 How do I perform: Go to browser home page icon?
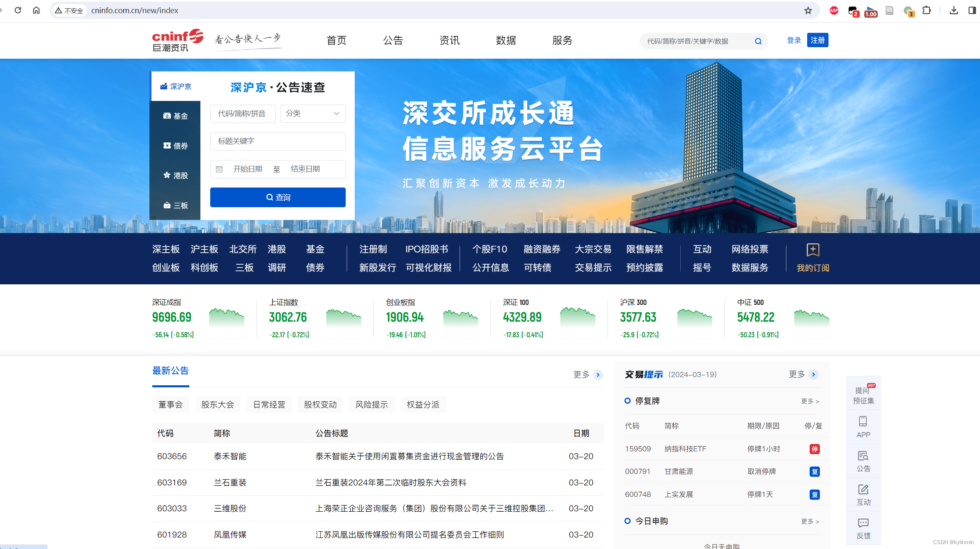tap(37, 10)
